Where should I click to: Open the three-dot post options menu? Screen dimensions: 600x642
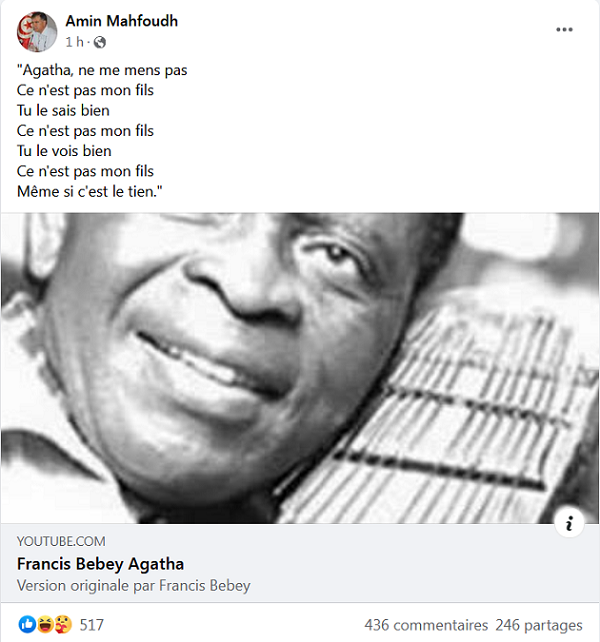click(x=564, y=29)
